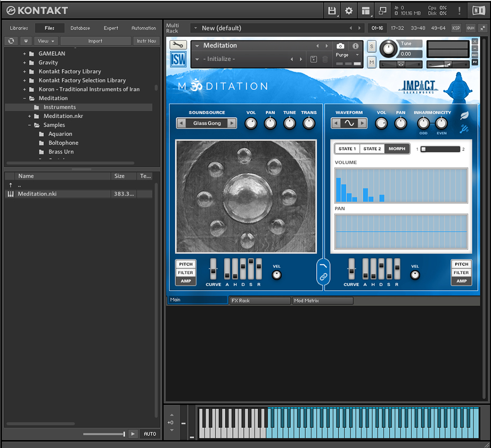Save the current snapshot
Screen dimensions: 491x448
(314, 59)
